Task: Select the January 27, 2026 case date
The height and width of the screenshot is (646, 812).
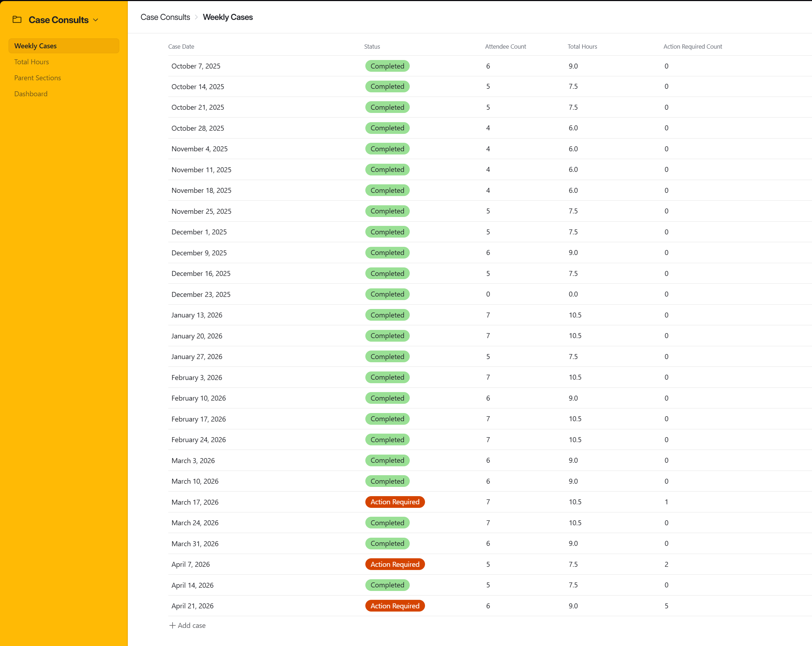Action: click(197, 357)
